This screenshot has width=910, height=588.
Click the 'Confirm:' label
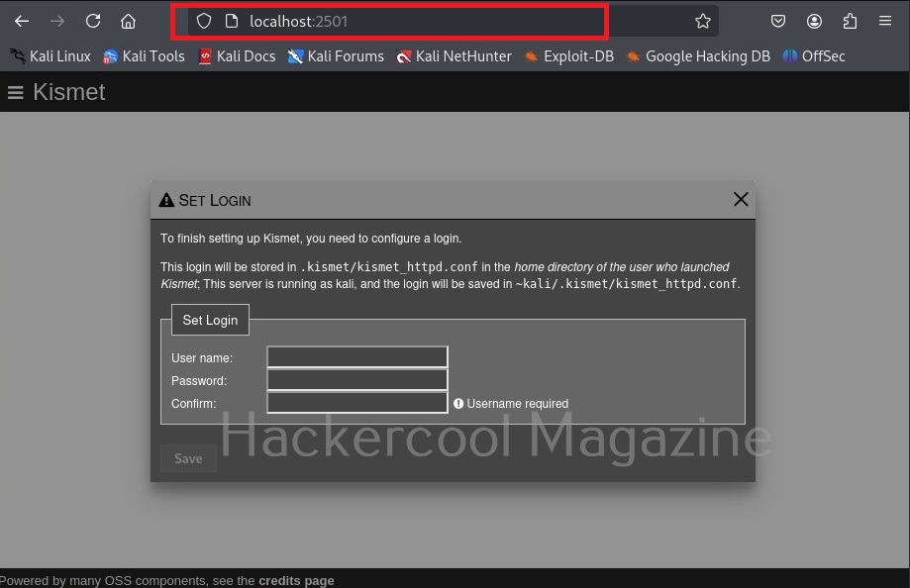(194, 404)
